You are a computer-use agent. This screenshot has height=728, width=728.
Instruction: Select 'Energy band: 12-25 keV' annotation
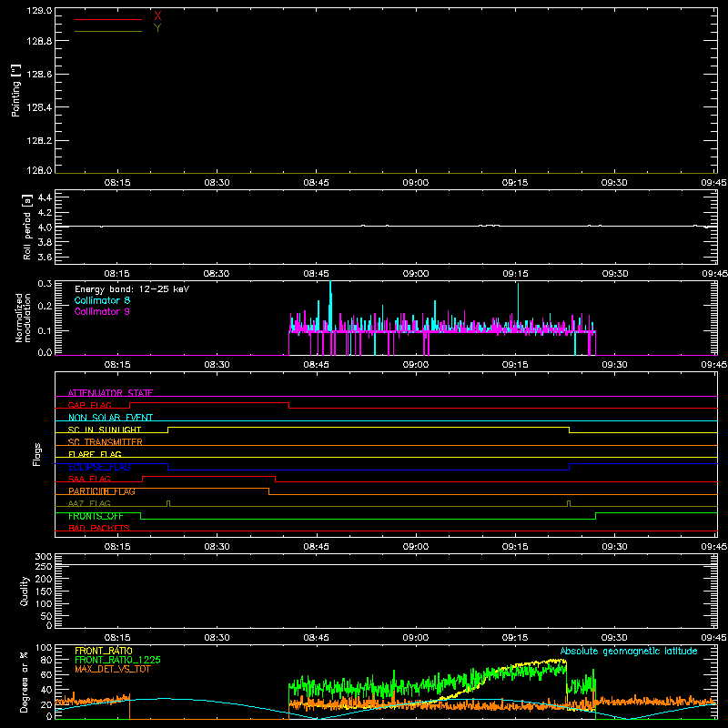tap(132, 289)
